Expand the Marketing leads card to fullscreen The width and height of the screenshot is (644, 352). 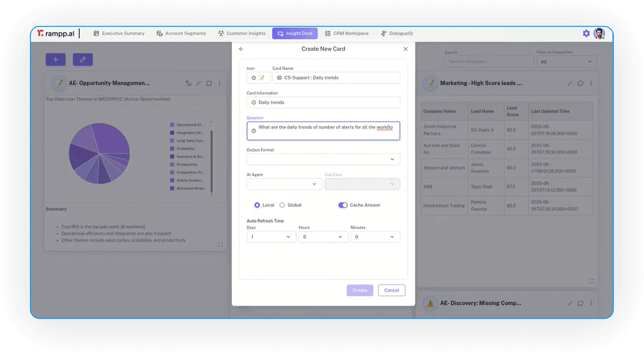[x=592, y=281]
